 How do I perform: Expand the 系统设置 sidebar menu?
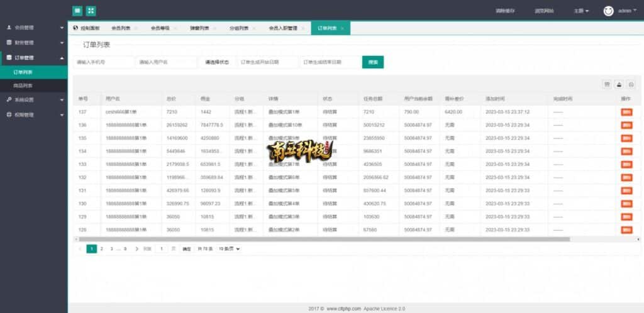pyautogui.click(x=33, y=99)
